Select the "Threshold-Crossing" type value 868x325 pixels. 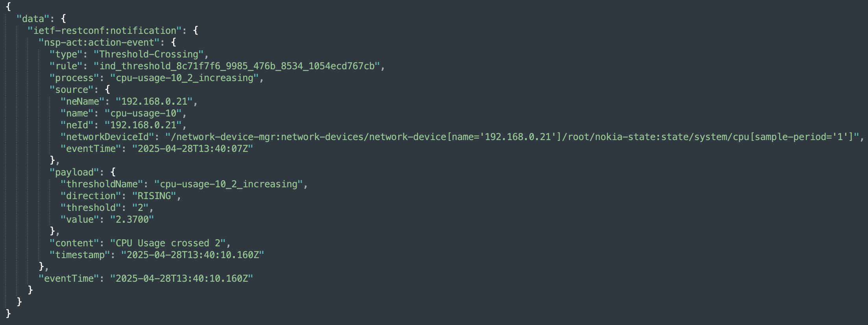coord(148,54)
